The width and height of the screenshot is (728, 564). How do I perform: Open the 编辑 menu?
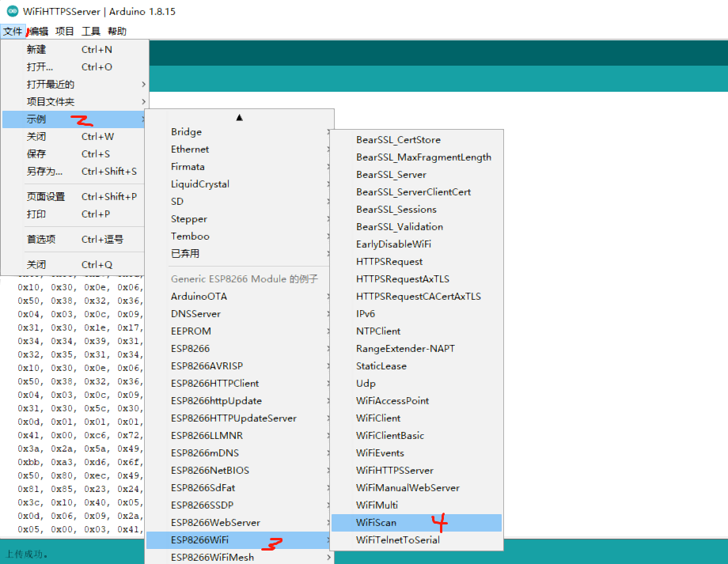pyautogui.click(x=39, y=31)
